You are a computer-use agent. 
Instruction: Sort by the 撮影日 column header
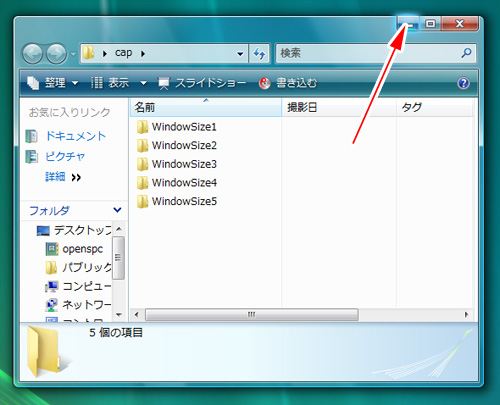point(339,107)
